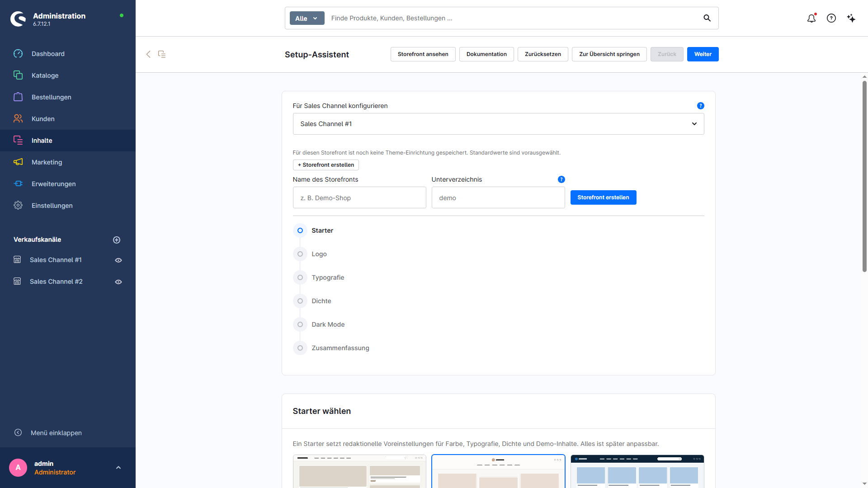Viewport: 868px width, 488px height.
Task: Expand the admin user menu chevron
Action: (118, 468)
